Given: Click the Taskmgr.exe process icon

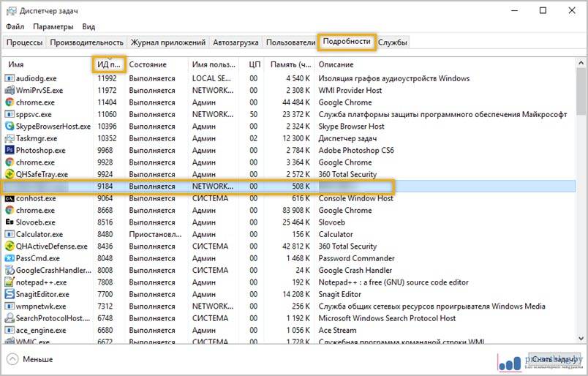Looking at the screenshot, I should (10, 138).
